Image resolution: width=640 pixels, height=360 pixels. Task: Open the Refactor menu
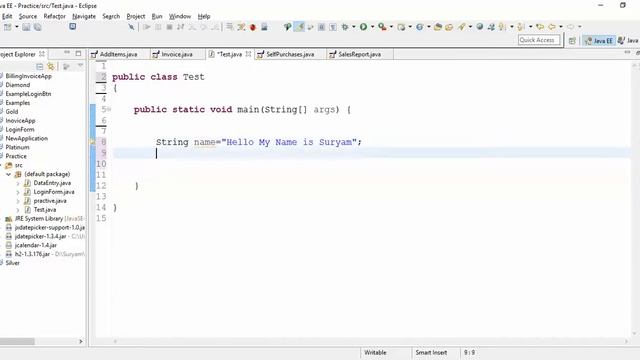pos(55,16)
